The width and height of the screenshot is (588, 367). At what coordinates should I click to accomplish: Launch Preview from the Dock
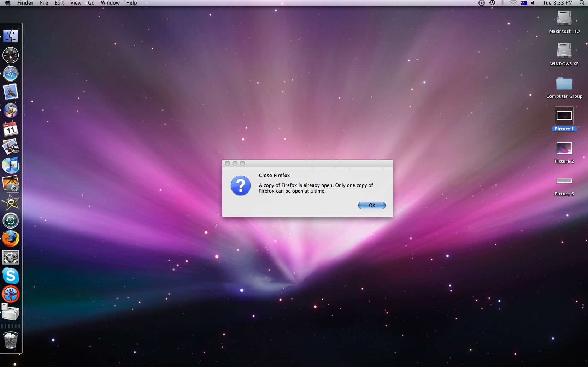coord(11,147)
